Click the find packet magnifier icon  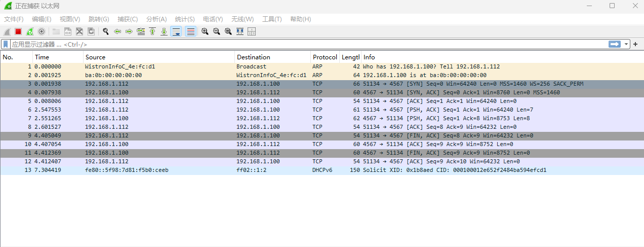tap(106, 31)
